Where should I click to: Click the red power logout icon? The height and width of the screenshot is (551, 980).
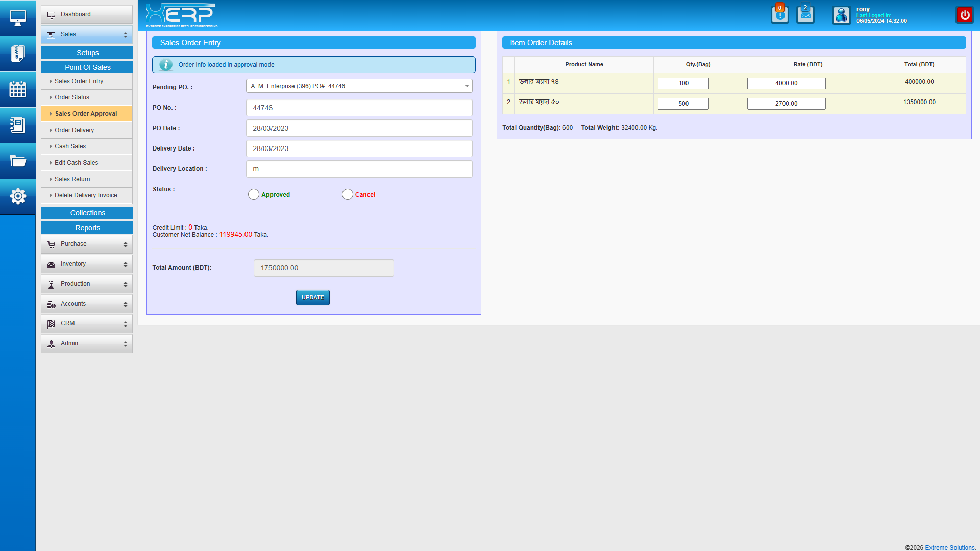pos(964,15)
